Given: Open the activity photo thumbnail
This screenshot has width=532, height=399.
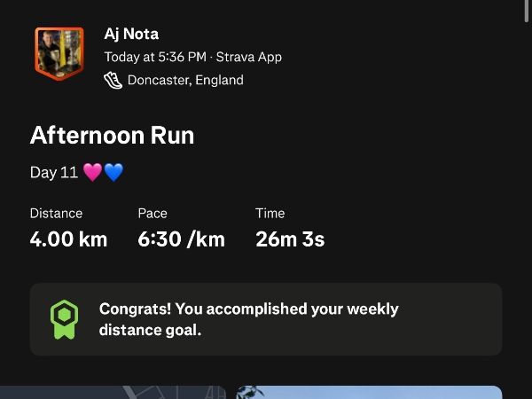Looking at the screenshot, I should coord(369,392).
